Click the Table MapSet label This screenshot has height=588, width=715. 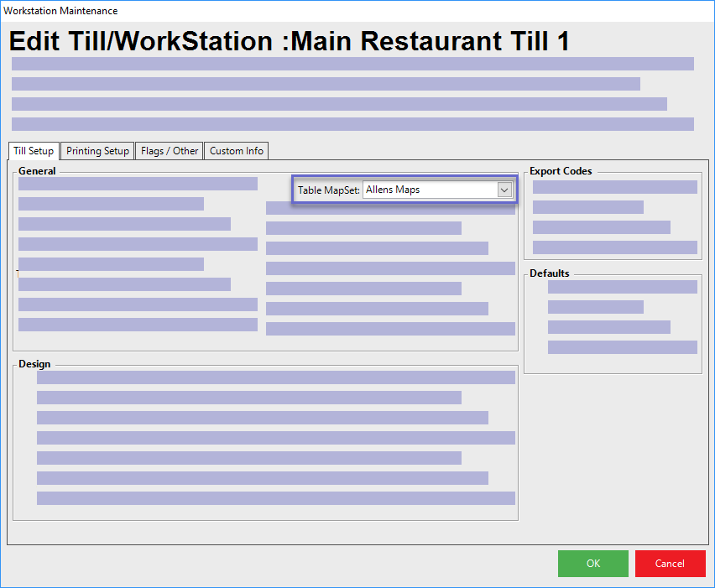(x=329, y=190)
